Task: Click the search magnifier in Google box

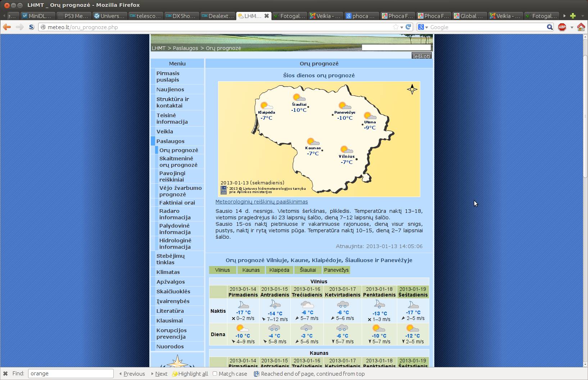Action: pos(549,27)
